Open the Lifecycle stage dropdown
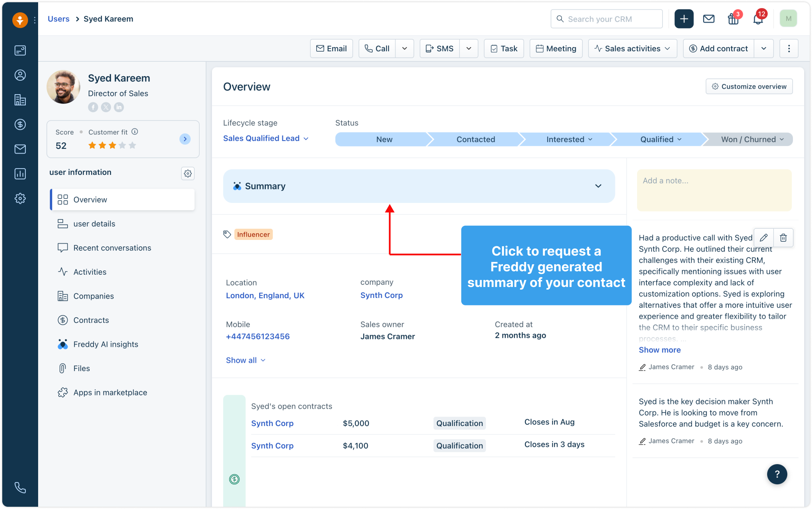812x509 pixels. tap(266, 139)
